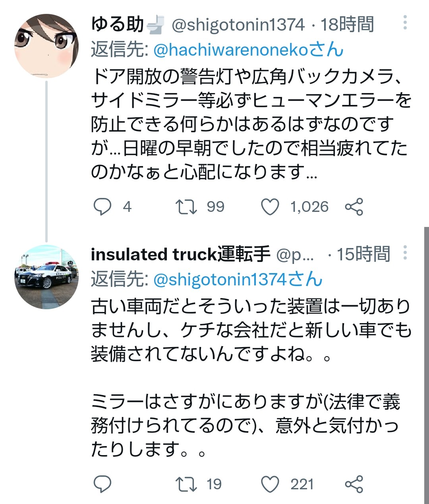Open insulated truck運転手 display name
Screen dimensions: 429x504
coord(181,254)
